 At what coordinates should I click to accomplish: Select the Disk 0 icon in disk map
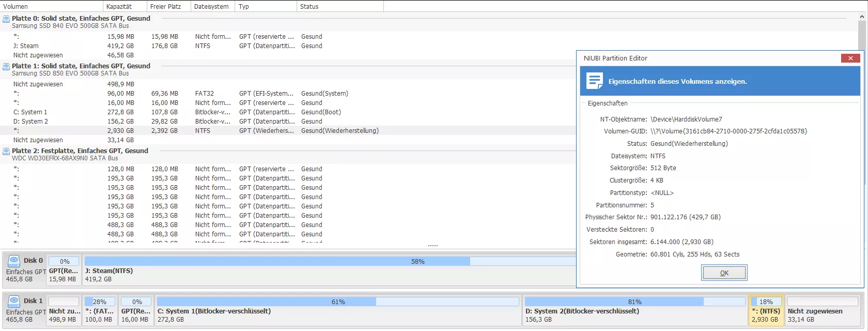point(14,261)
